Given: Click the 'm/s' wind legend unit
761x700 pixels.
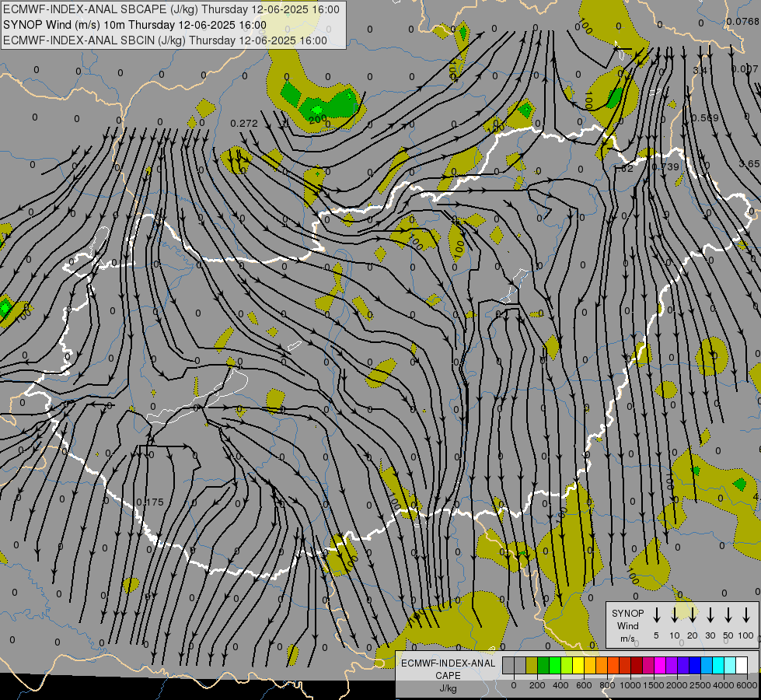Looking at the screenshot, I should click(x=627, y=639).
